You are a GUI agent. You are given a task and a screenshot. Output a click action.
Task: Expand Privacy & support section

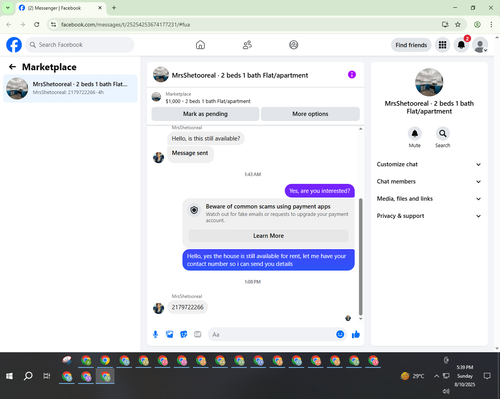tap(429, 216)
